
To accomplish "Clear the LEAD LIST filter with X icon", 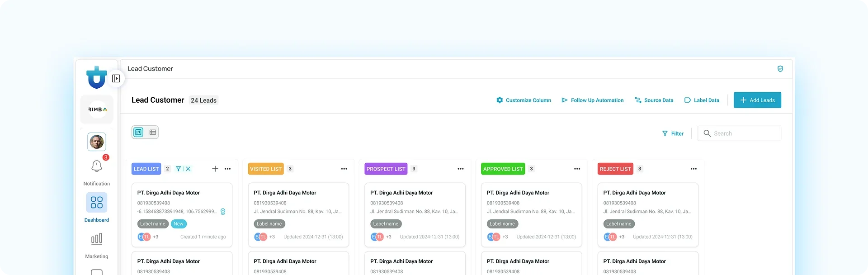I will [x=188, y=169].
